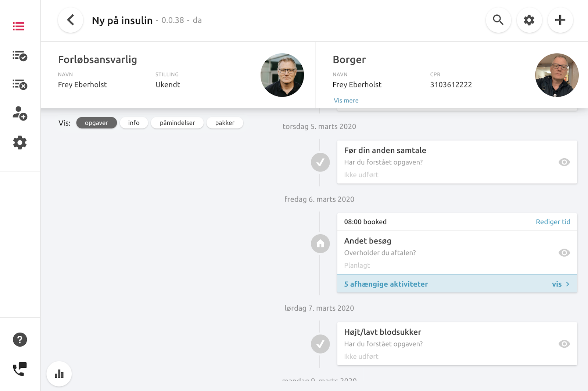Open the Borger profile photo

(x=557, y=75)
